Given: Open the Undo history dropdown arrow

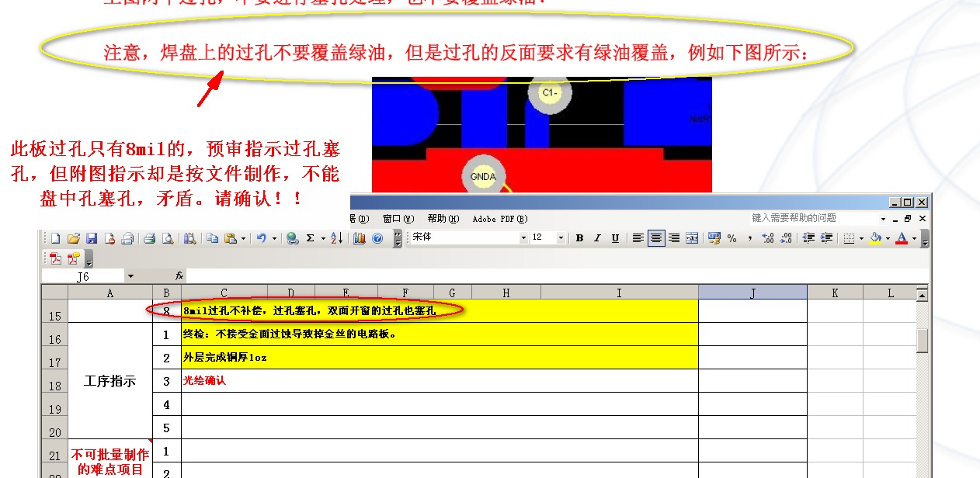Looking at the screenshot, I should [274, 238].
